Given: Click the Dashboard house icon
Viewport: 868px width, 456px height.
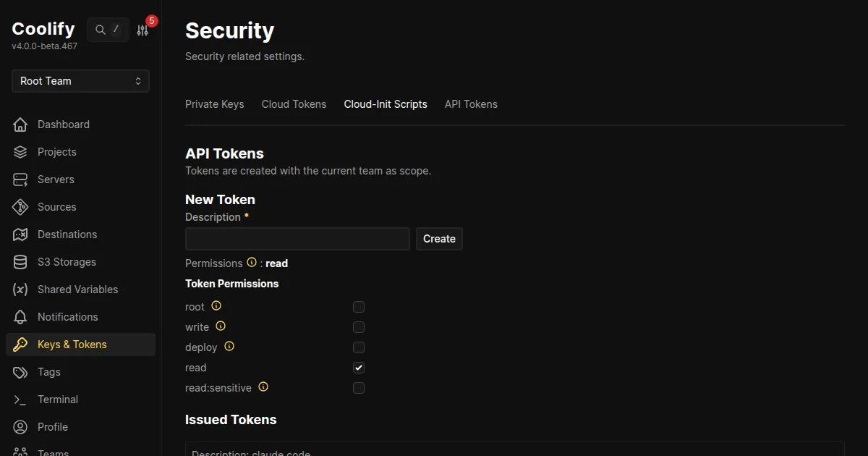Looking at the screenshot, I should (21, 124).
